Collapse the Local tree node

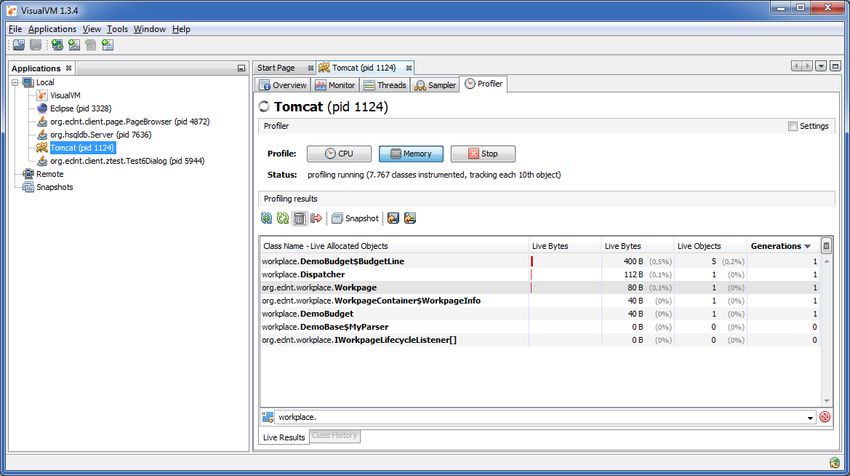pyautogui.click(x=15, y=82)
